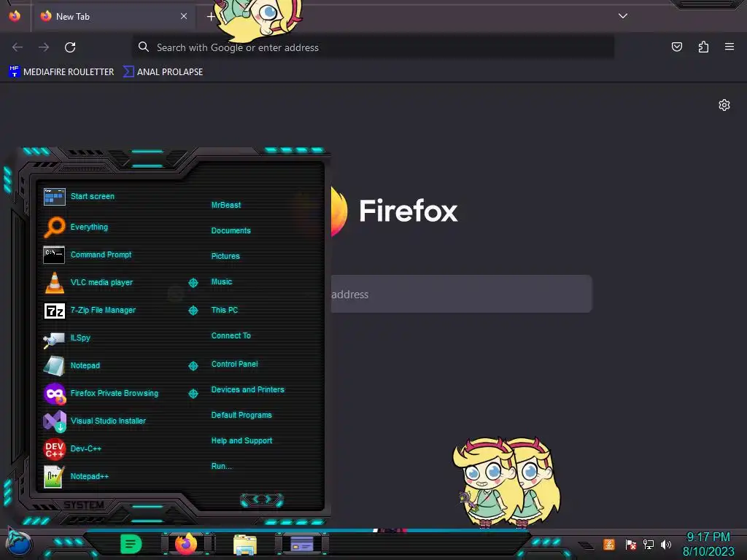Open Command Prompt icon
747x560 pixels.
54,254
